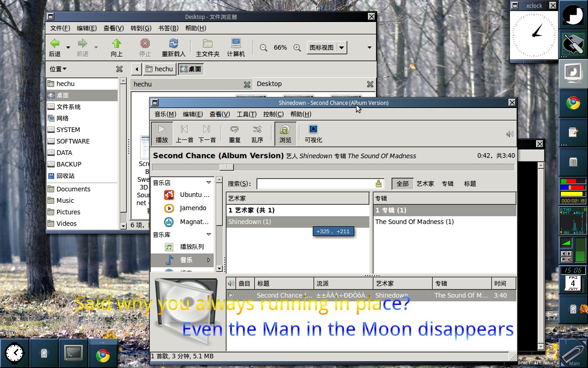Toggle 可视化 visualization
This screenshot has height=368, width=588.
[x=313, y=134]
